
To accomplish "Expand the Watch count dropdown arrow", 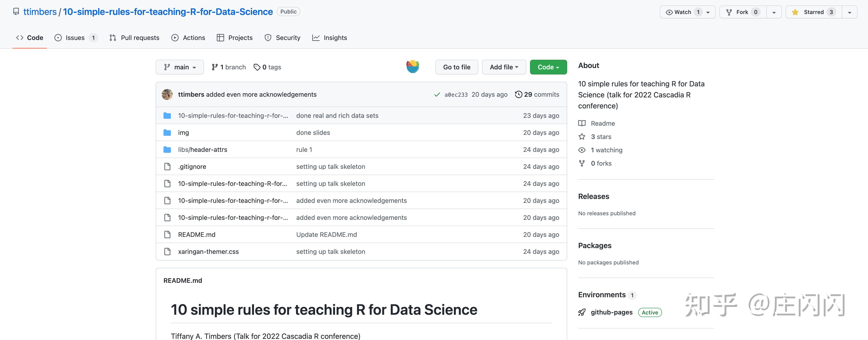I will point(709,12).
